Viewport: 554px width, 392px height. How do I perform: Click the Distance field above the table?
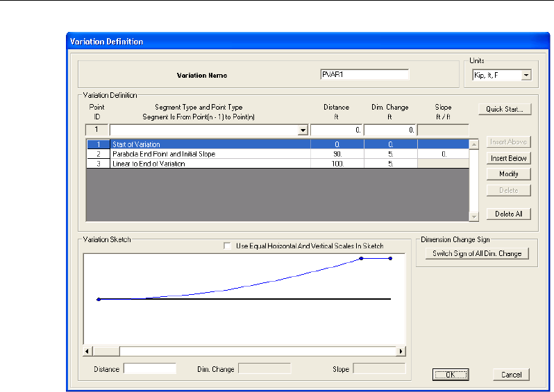point(336,130)
